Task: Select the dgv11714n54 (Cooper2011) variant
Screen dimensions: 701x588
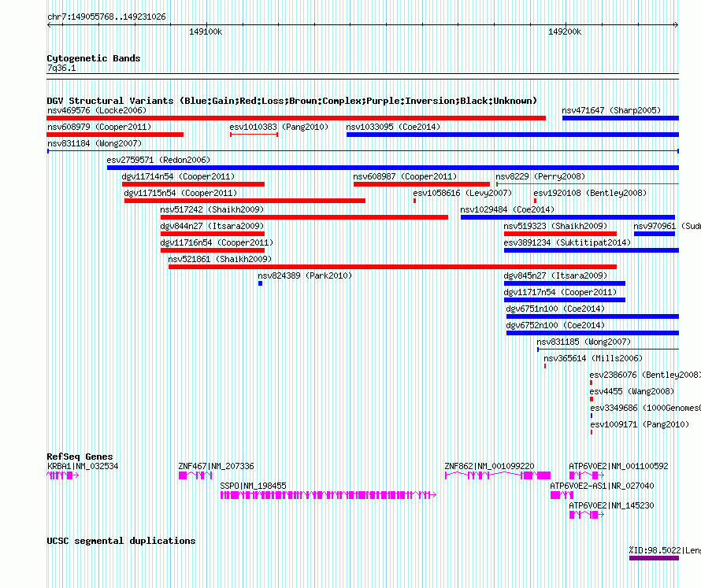Action: (193, 184)
